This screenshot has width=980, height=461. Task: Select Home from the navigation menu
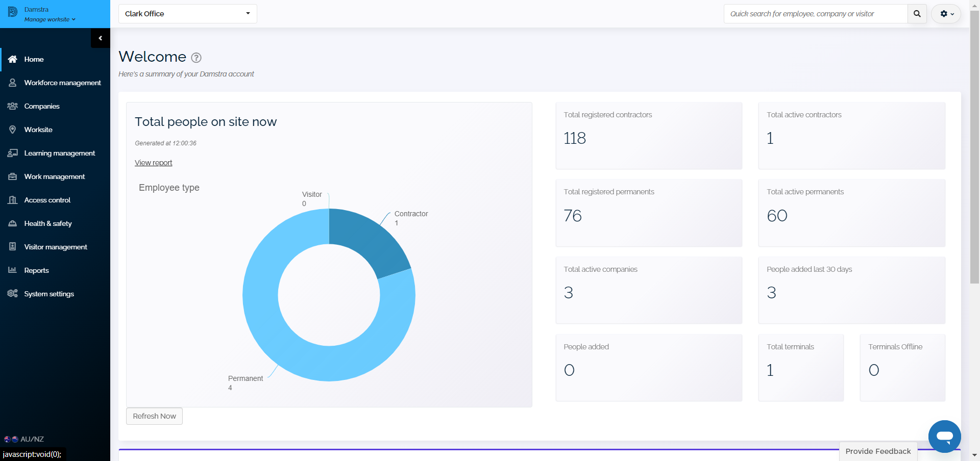(33, 59)
